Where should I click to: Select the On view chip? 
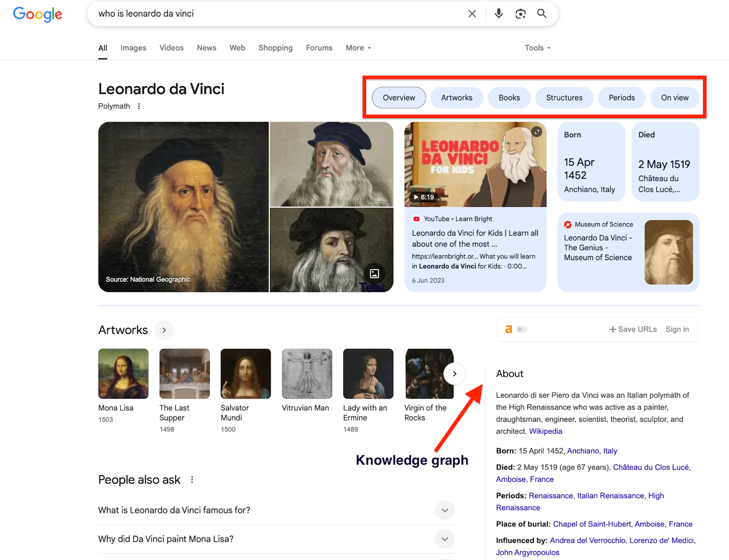point(675,98)
